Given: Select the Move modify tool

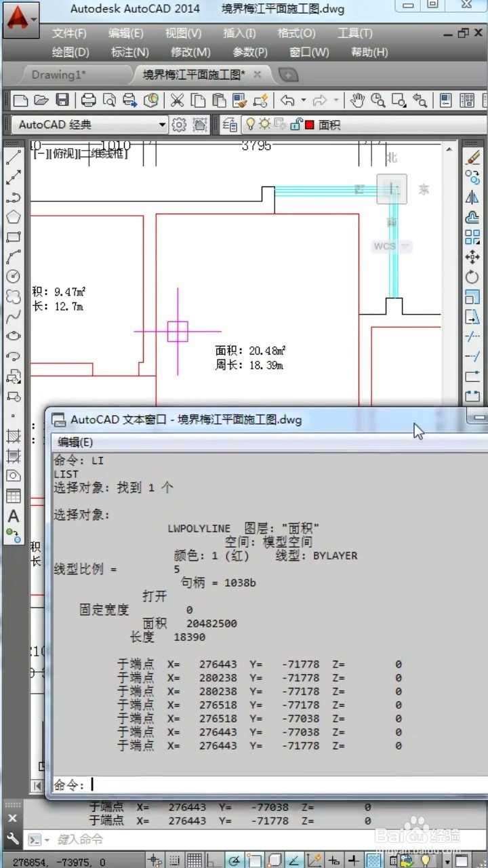Looking at the screenshot, I should point(472,257).
